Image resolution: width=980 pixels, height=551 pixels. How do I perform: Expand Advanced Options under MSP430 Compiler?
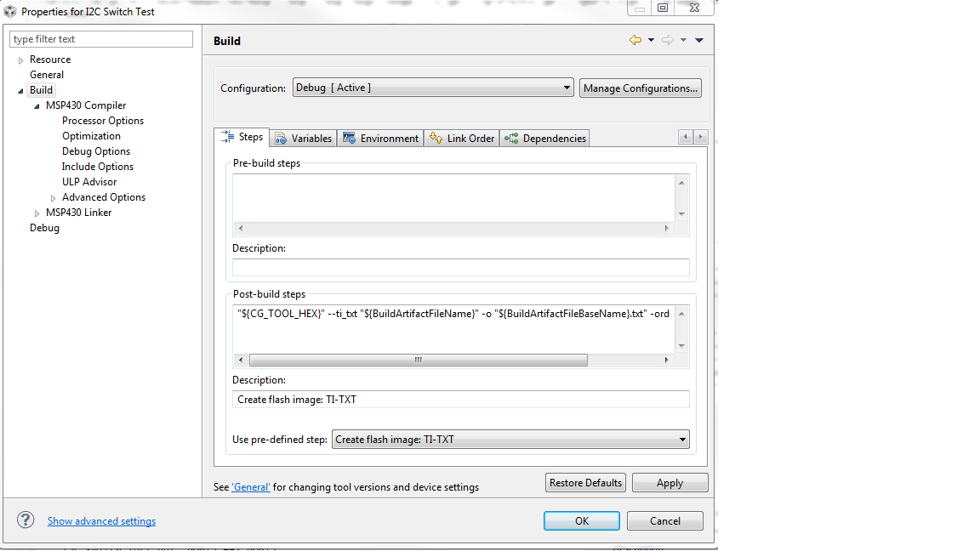pos(54,196)
